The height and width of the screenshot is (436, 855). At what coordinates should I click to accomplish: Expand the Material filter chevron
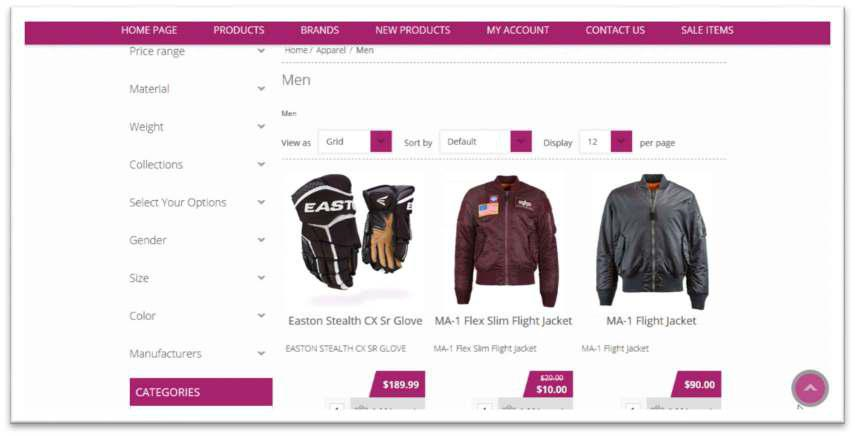click(261, 89)
